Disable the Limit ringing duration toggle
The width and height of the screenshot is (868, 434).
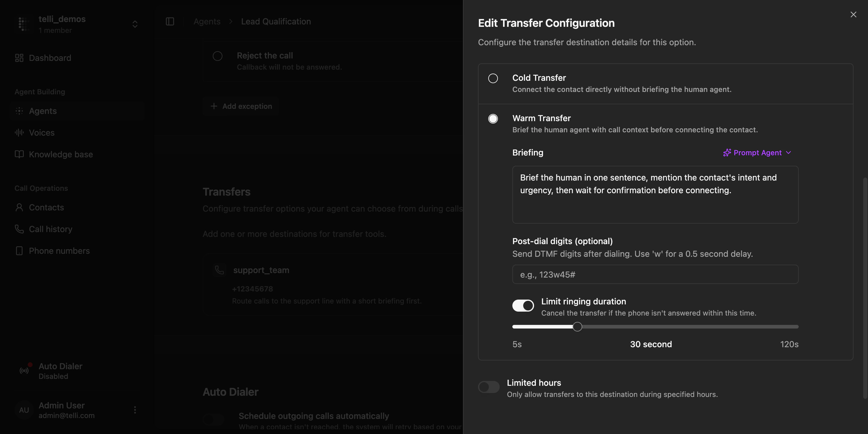[x=523, y=305]
